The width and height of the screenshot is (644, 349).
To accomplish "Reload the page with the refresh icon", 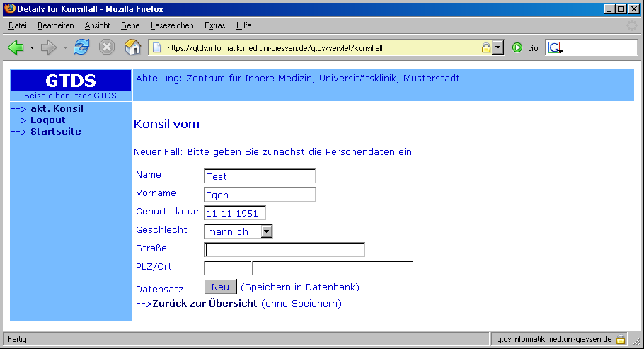I will click(x=81, y=47).
